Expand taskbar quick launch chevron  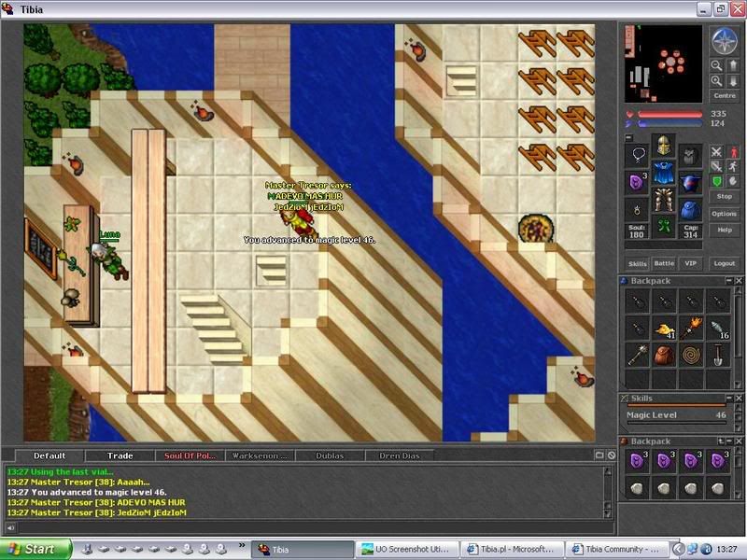pyautogui.click(x=242, y=546)
